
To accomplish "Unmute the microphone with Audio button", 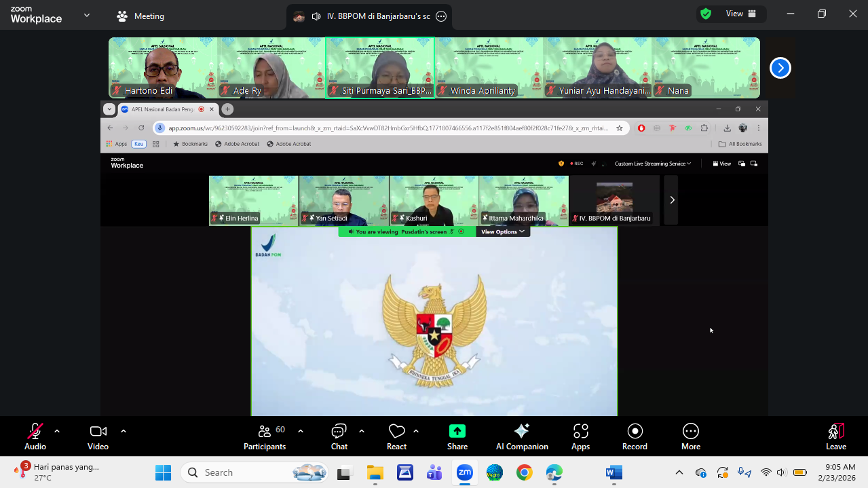I will (x=35, y=436).
